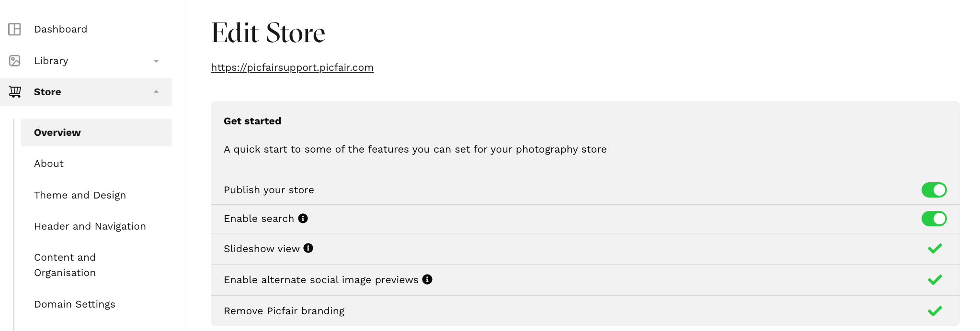Open Header and Navigation settings
The width and height of the screenshot is (980, 331).
(90, 226)
